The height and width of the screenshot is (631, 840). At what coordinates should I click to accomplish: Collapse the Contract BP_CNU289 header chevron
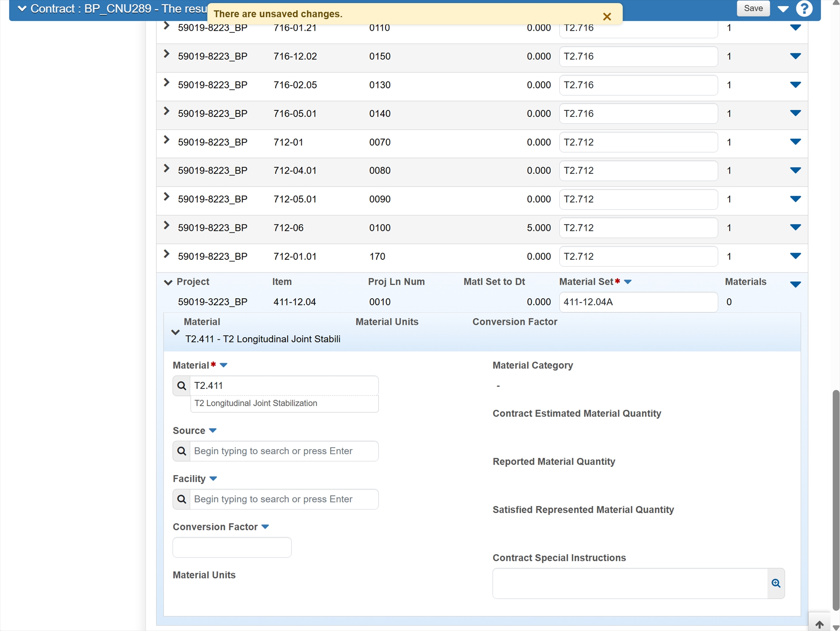pos(22,9)
